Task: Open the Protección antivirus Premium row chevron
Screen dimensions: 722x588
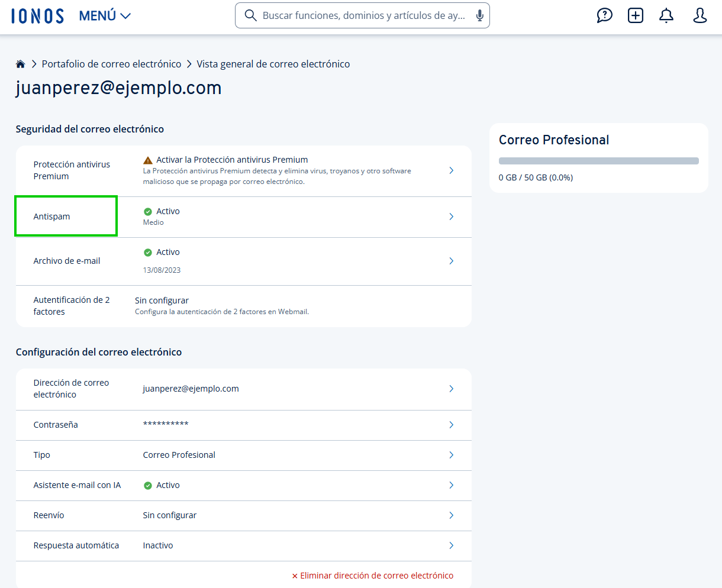Action: click(x=451, y=170)
